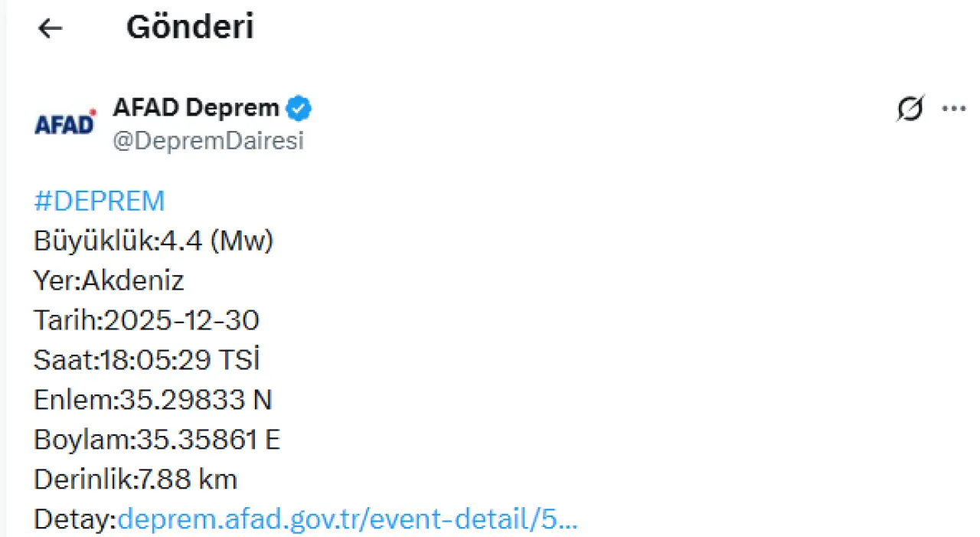Select the Yer:Akdeniz location text
The width and height of the screenshot is (980, 537).
pos(109,281)
